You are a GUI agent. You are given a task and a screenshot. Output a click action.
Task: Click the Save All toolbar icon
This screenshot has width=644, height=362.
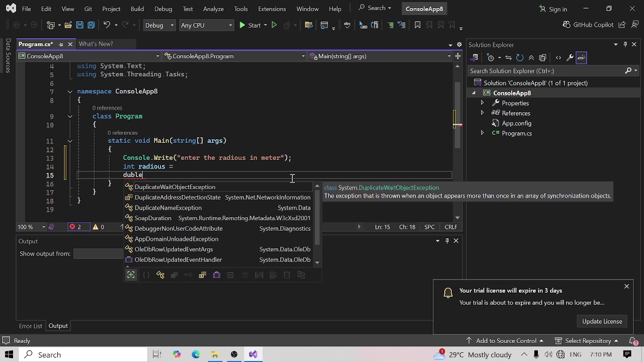91,25
